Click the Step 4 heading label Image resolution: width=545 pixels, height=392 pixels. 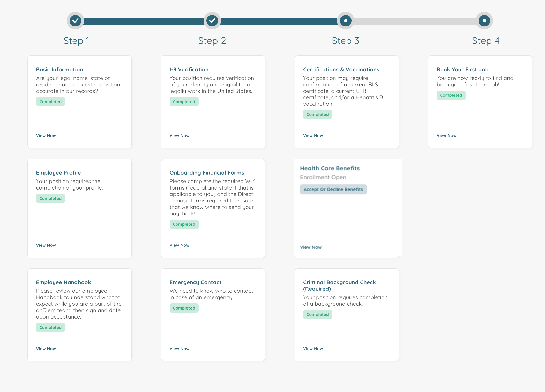486,41
